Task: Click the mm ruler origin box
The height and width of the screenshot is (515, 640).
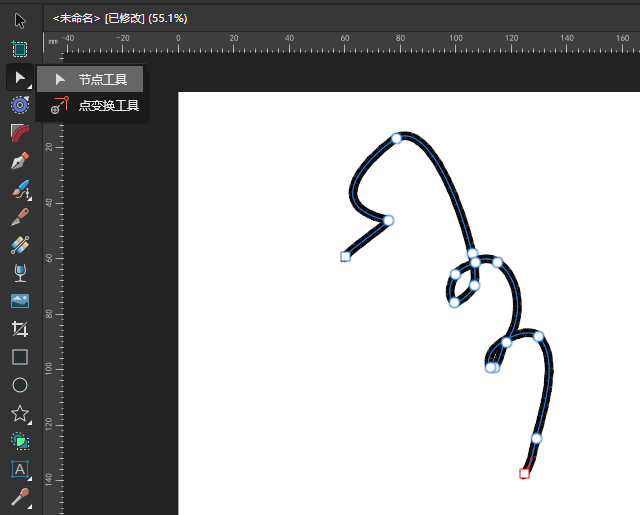Action: (x=53, y=42)
